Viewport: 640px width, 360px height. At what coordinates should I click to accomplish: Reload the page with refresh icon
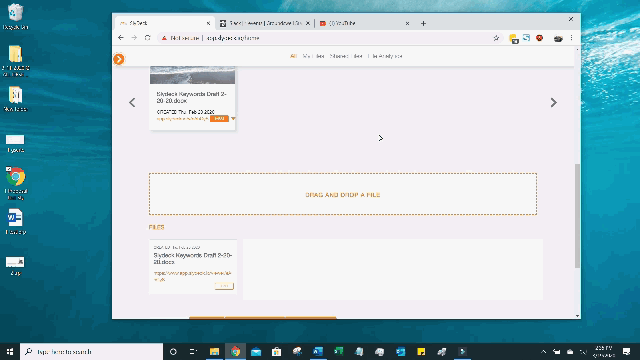click(x=147, y=38)
